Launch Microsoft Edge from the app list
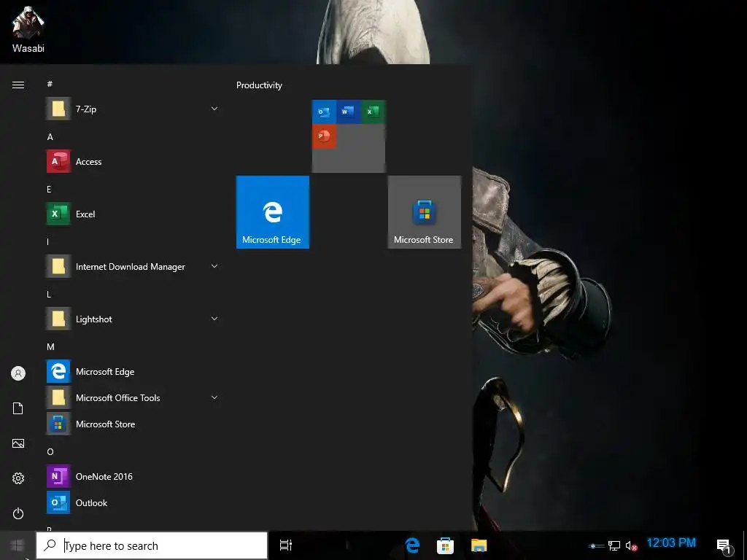Image resolution: width=747 pixels, height=560 pixels. coord(133,371)
